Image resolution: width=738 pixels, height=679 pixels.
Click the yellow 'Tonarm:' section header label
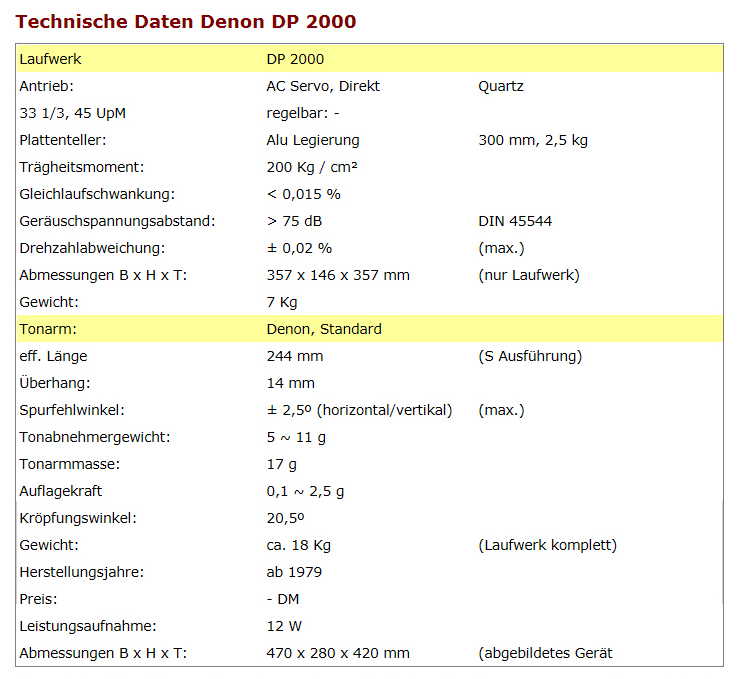(48, 329)
